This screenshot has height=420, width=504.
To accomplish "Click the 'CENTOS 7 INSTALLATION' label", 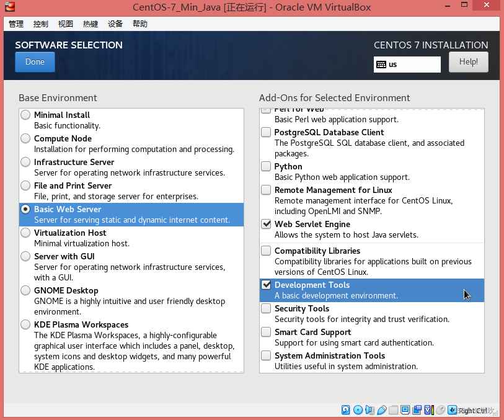I will [431, 45].
